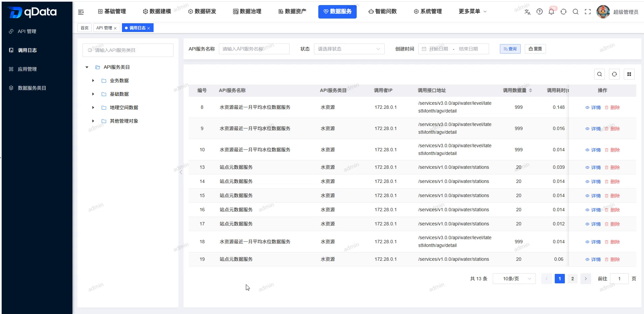The image size is (644, 314).
Task: Delete log entry number 19
Action: pyautogui.click(x=612, y=259)
